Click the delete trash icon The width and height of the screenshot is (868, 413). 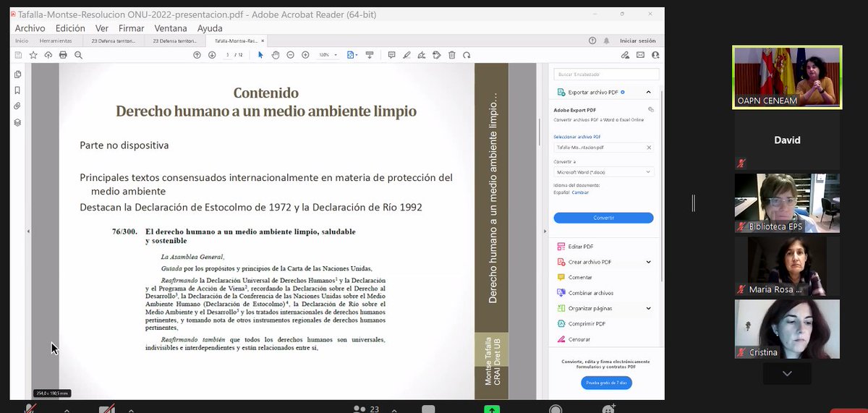[x=452, y=55]
